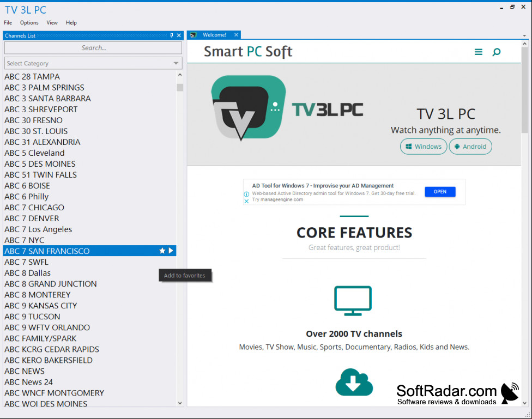
Task: Select channel ABC 51 TWIN FALLS
Action: pos(89,175)
